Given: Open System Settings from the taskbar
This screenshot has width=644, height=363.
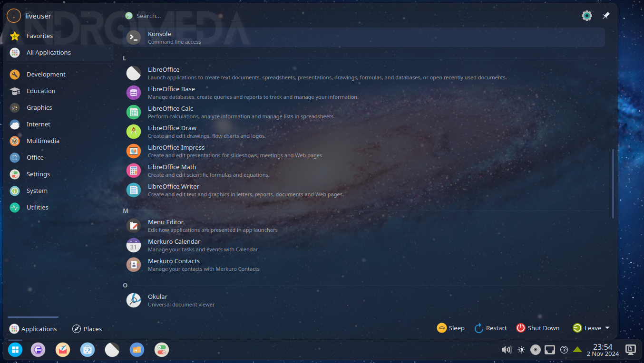Looking at the screenshot, I should 162,350.
